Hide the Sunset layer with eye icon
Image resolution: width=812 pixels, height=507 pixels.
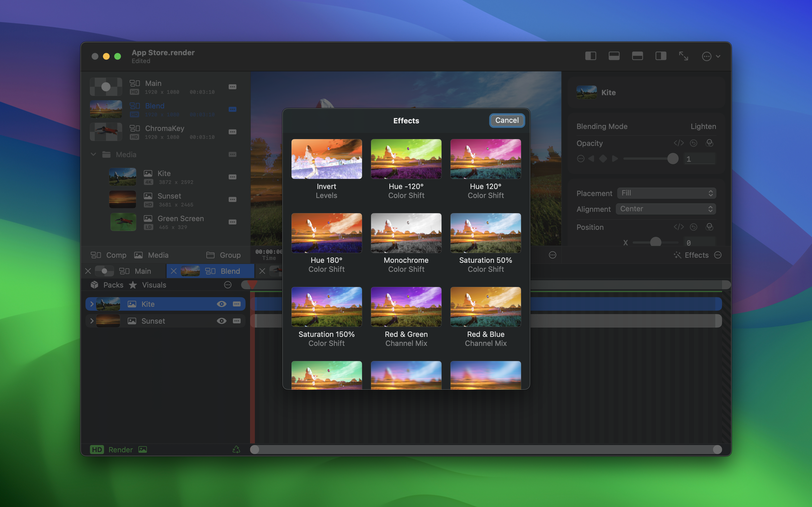[x=221, y=321]
